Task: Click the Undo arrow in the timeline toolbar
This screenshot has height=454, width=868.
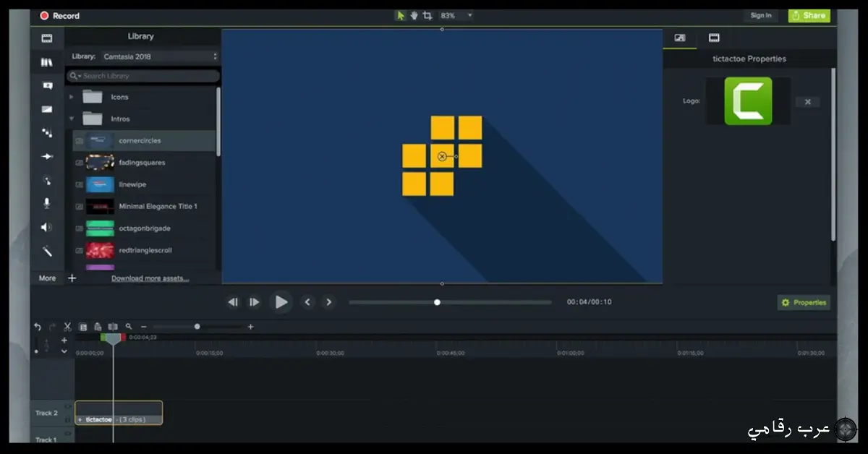Action: (x=38, y=327)
